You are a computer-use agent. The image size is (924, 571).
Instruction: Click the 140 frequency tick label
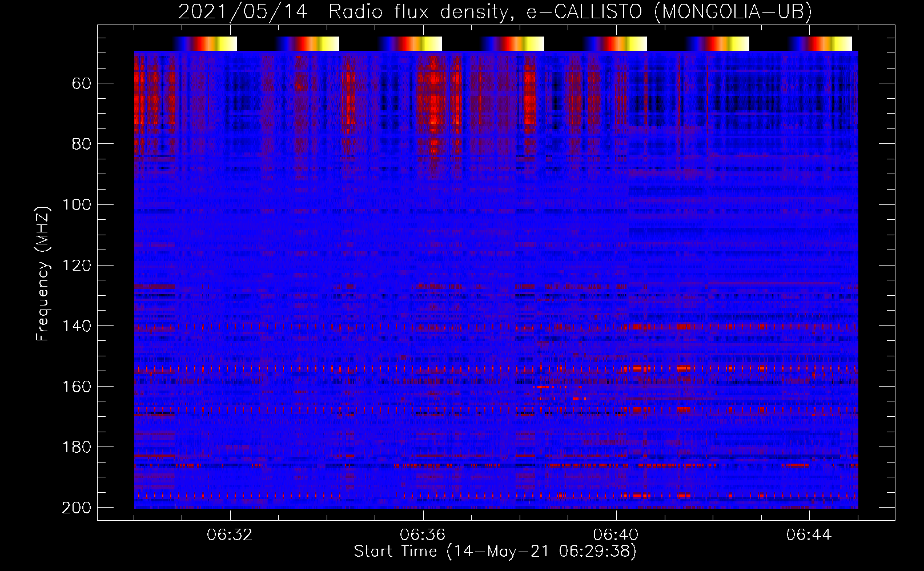(77, 326)
